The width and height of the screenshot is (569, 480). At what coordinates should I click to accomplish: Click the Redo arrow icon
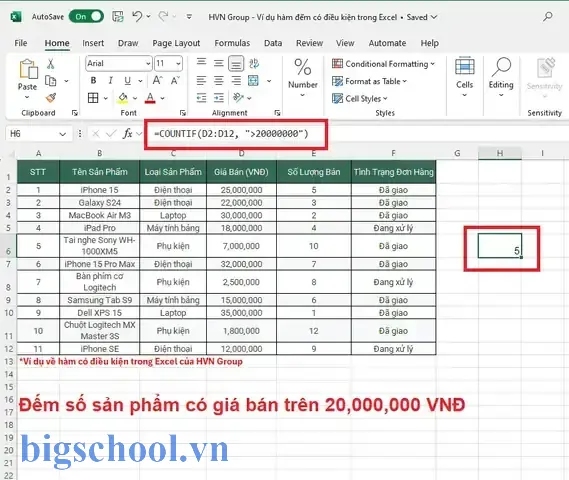[x=163, y=16]
